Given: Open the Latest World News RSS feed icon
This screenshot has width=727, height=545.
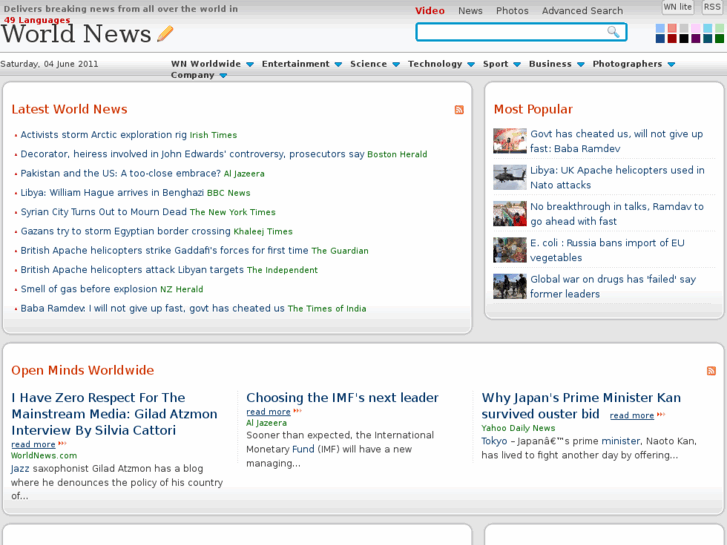Looking at the screenshot, I should click(459, 109).
